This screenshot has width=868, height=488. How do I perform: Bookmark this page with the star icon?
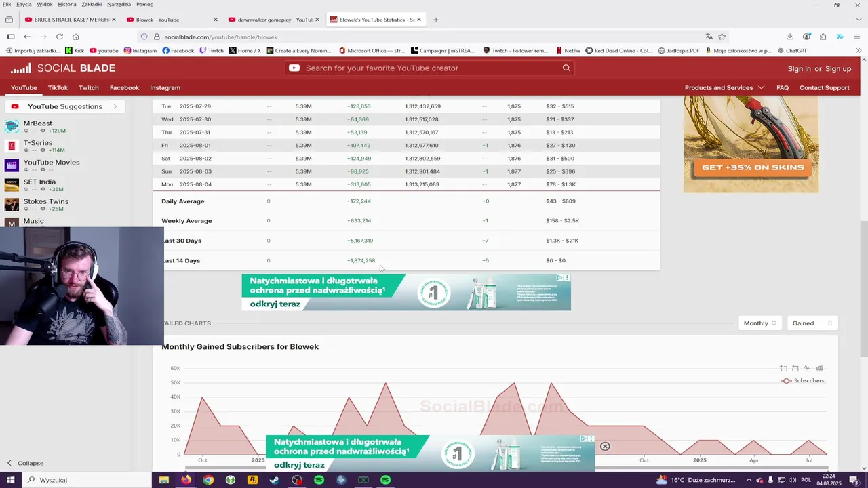pos(722,37)
